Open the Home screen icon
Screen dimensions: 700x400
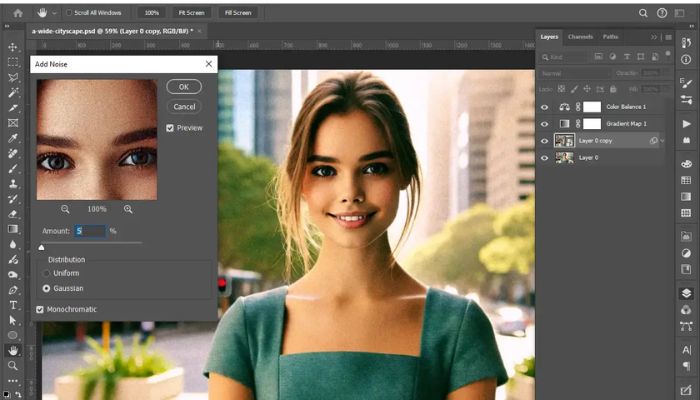click(x=18, y=13)
